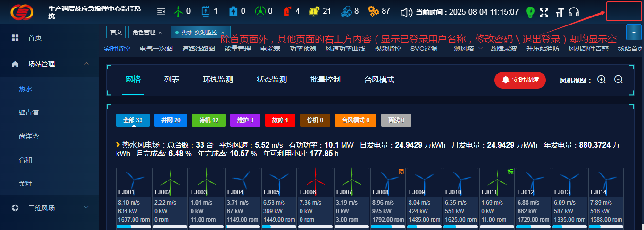Open the 能量管理 menu item
The width and height of the screenshot is (644, 230).
click(237, 48)
